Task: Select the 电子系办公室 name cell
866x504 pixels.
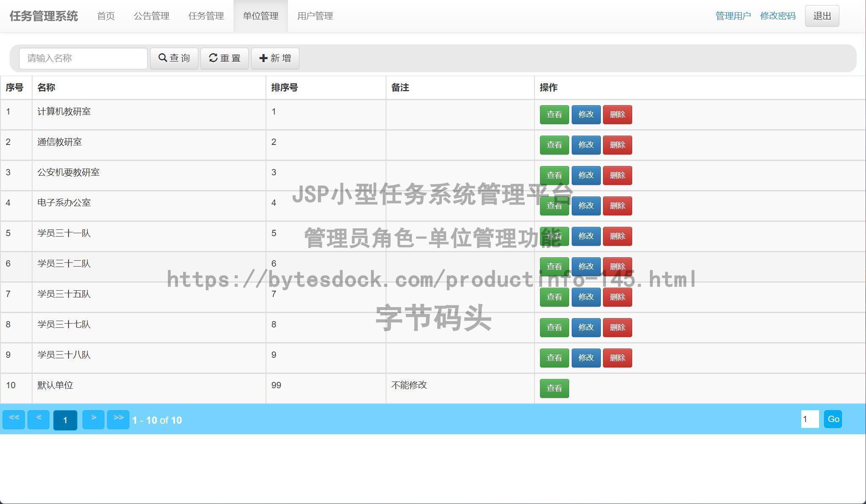Action: pos(149,206)
